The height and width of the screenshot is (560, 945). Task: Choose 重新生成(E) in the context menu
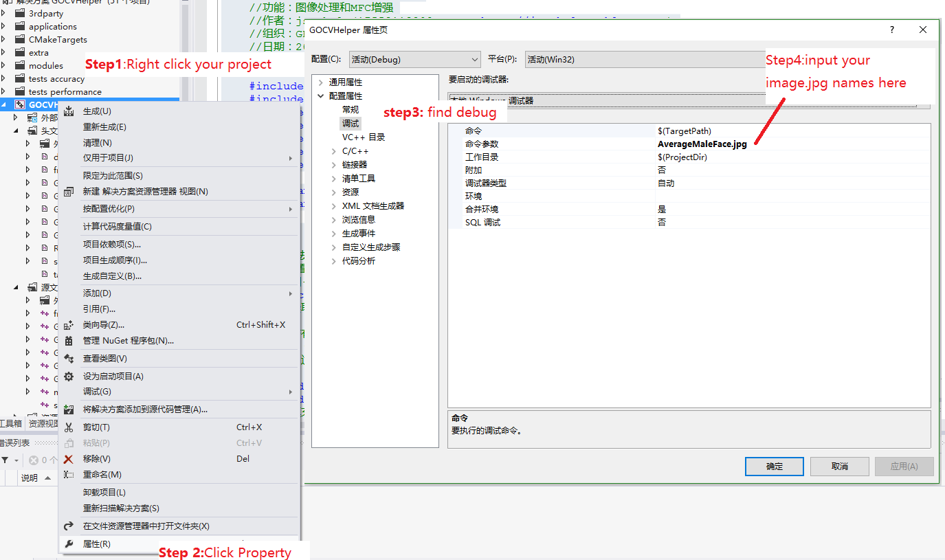coord(179,127)
